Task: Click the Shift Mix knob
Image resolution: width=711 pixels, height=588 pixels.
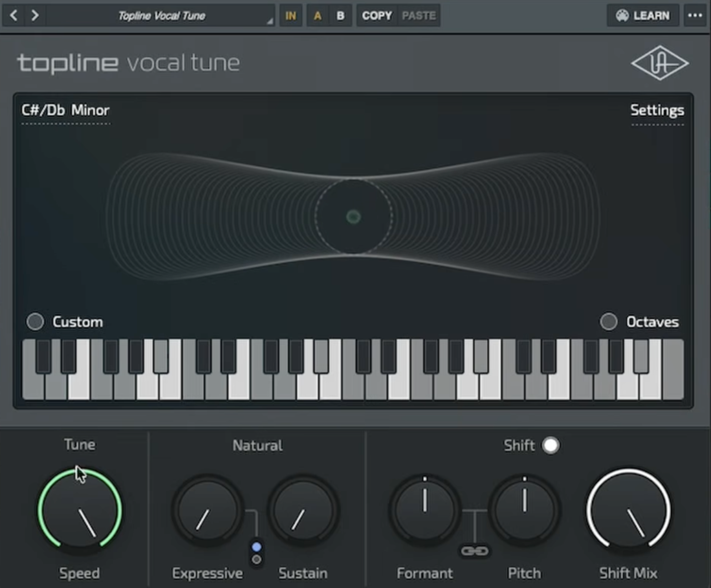Action: tap(629, 511)
